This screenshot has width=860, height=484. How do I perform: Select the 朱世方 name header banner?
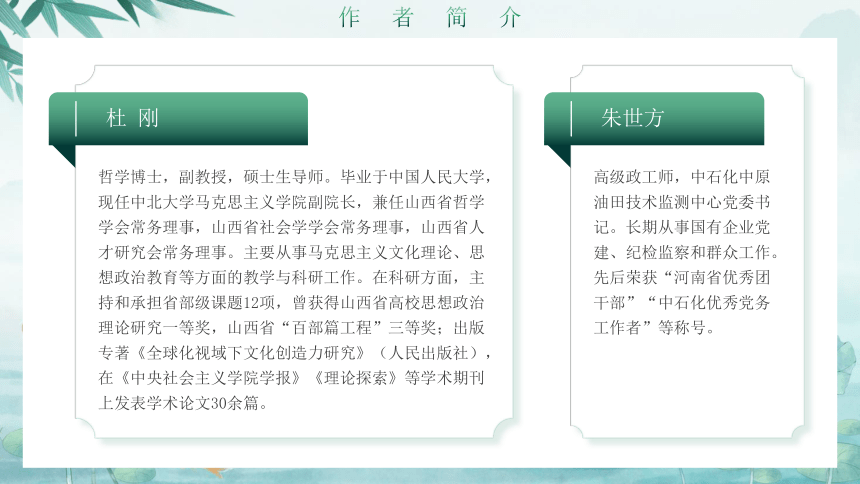tap(654, 119)
